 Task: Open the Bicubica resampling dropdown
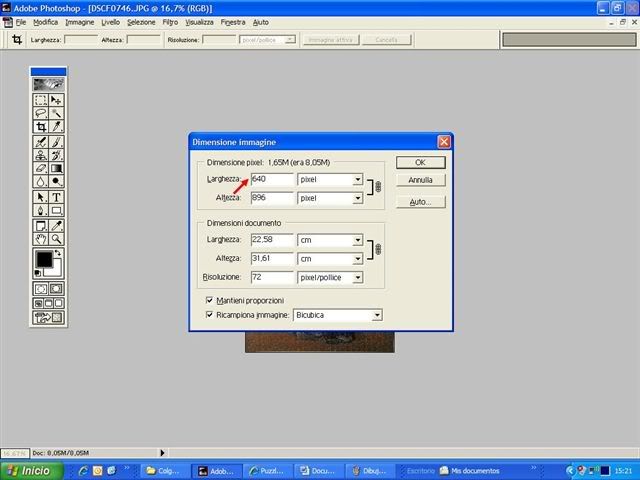(x=377, y=315)
